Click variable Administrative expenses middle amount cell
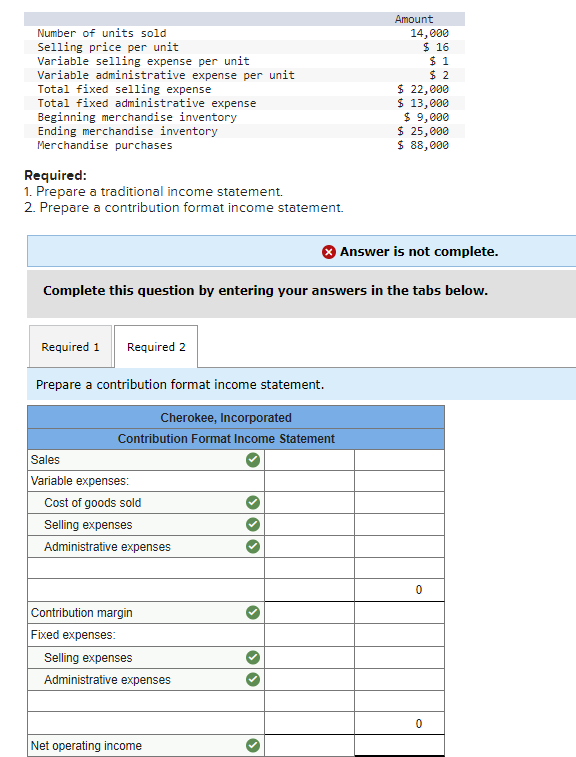576x757 pixels. point(309,547)
